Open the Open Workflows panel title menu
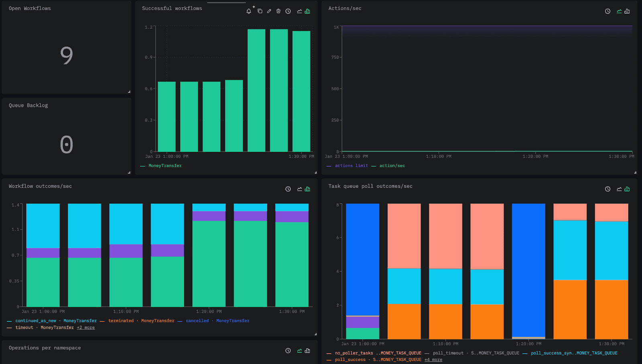642x364 pixels. click(29, 8)
